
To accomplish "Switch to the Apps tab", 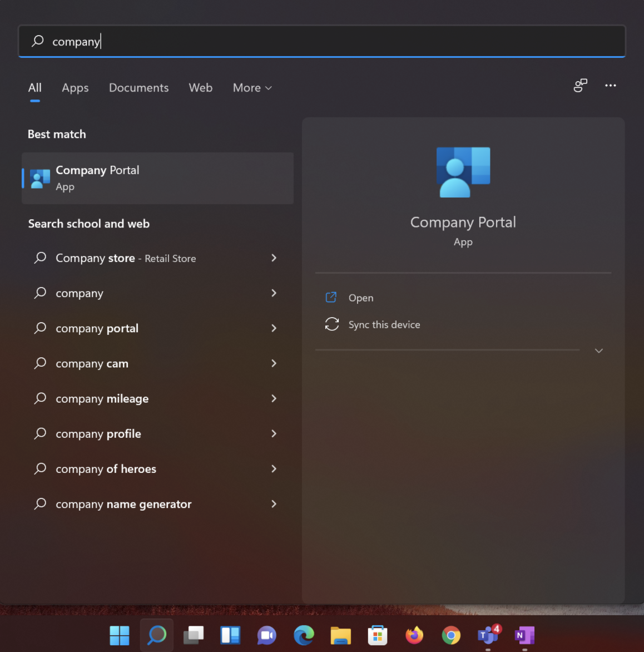I will 75,88.
